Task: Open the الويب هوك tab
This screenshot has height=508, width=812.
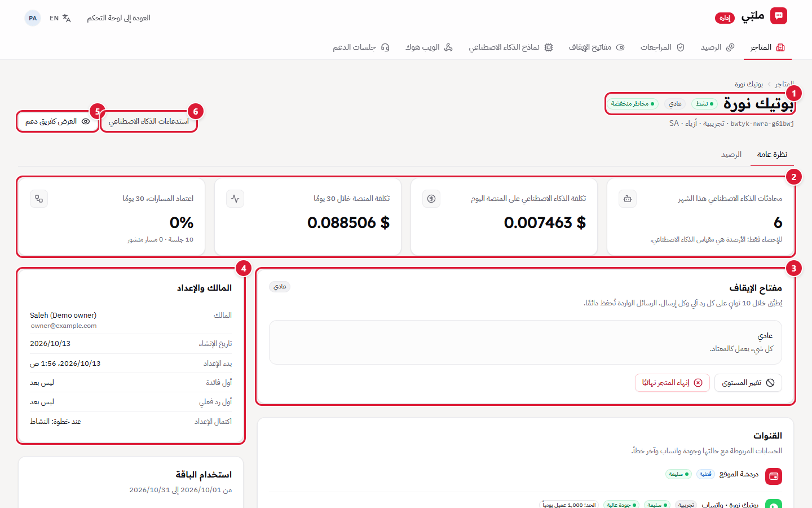Action: (x=429, y=47)
